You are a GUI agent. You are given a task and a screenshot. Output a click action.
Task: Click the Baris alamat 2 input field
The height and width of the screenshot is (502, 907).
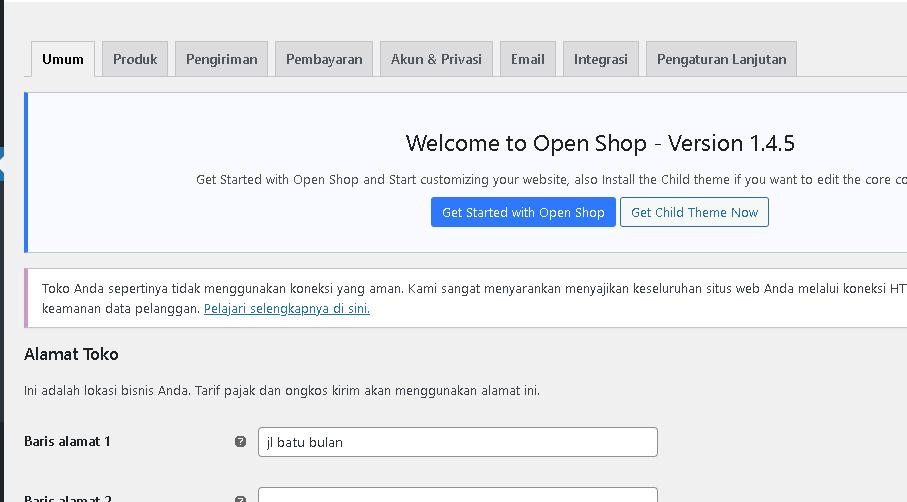pyautogui.click(x=458, y=495)
